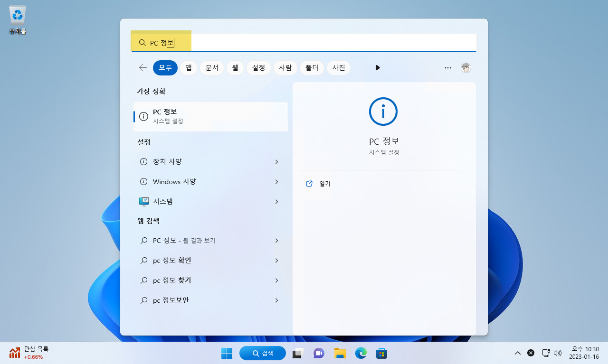
Task: Click the user profile avatar
Action: click(x=466, y=68)
